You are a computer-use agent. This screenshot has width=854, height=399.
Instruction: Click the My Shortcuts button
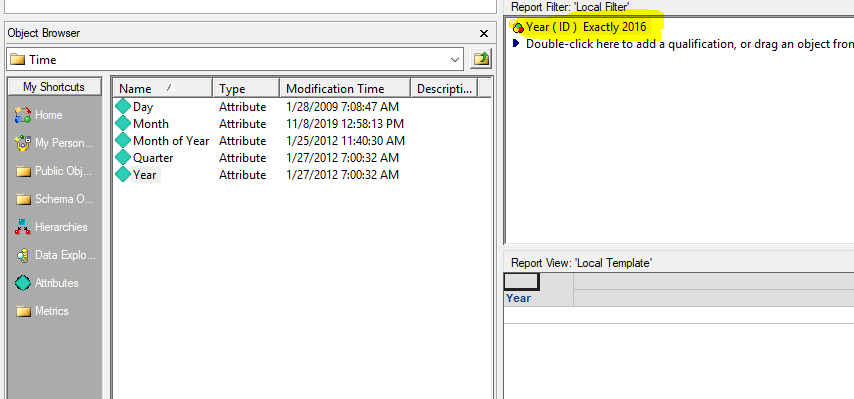tap(54, 87)
